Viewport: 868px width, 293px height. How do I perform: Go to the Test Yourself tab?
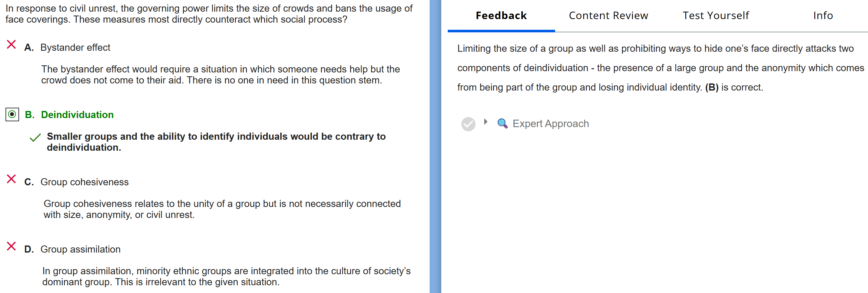(x=716, y=16)
